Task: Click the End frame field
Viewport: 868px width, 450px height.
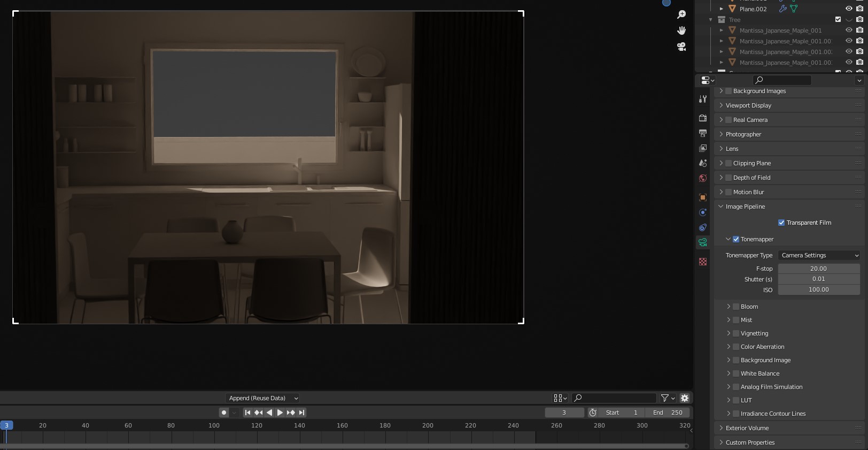Action: tap(668, 413)
